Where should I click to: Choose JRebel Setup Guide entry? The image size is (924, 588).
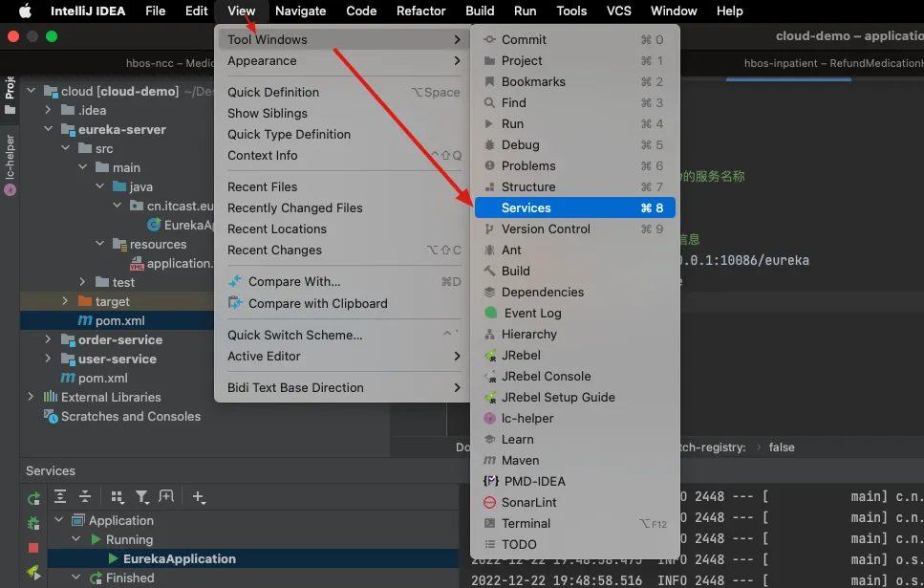[574, 398]
